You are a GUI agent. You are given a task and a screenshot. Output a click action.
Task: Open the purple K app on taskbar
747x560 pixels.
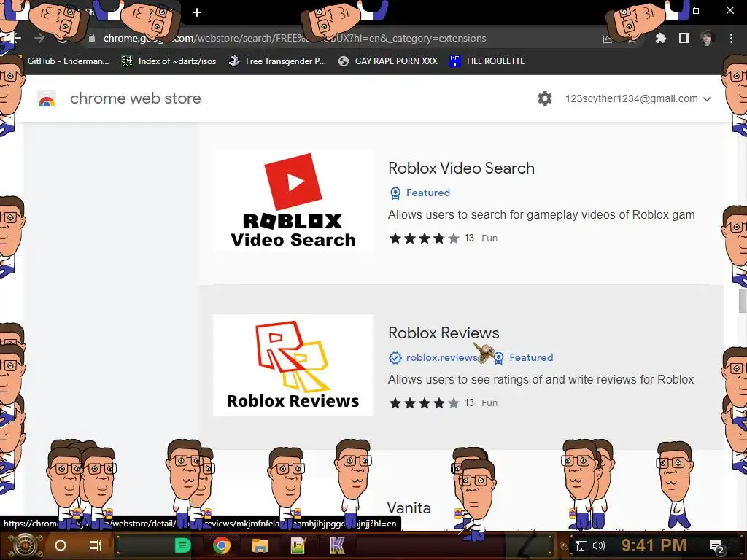click(x=337, y=545)
